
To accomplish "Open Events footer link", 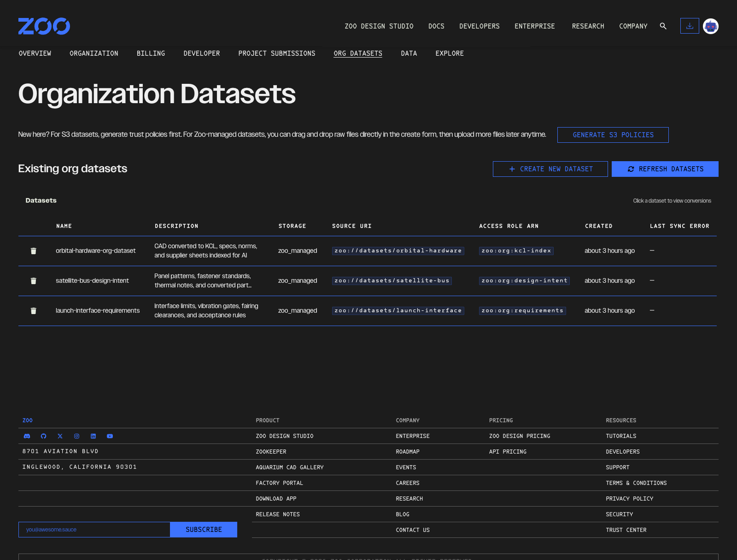I will [406, 467].
